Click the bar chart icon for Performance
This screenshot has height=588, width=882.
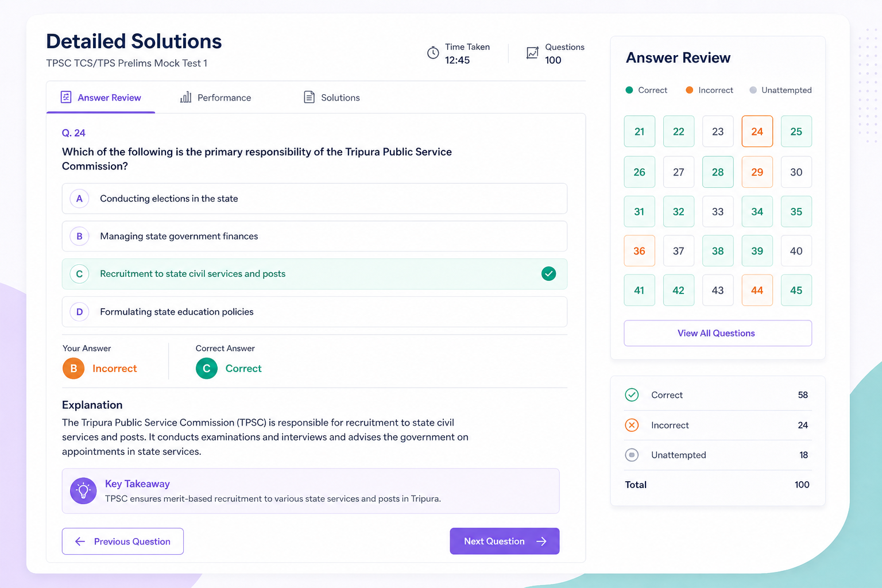coord(185,97)
